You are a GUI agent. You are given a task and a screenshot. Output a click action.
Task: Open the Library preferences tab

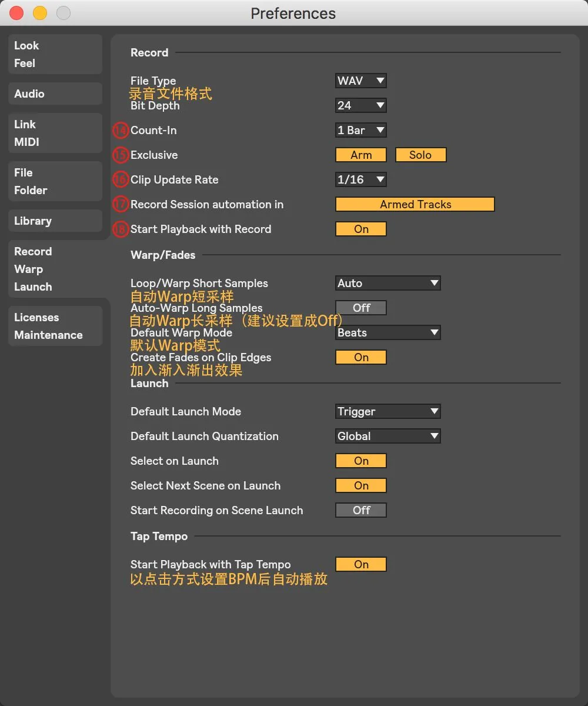tap(55, 221)
